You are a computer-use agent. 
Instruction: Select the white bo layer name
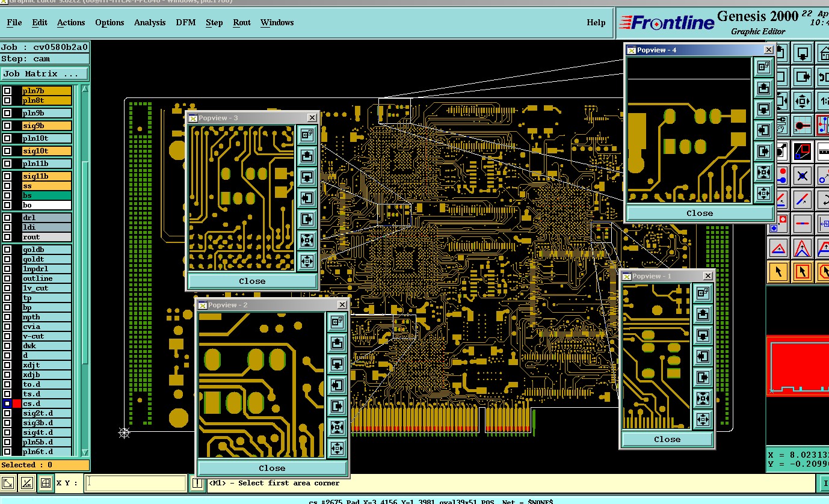coord(46,205)
